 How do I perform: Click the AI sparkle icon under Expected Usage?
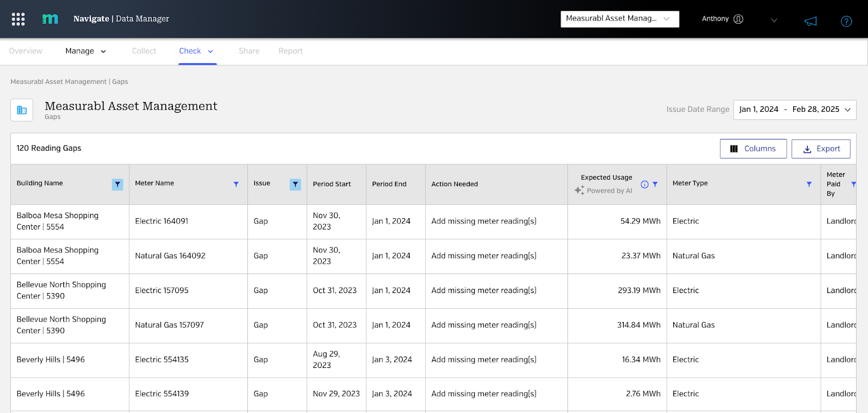tap(579, 190)
